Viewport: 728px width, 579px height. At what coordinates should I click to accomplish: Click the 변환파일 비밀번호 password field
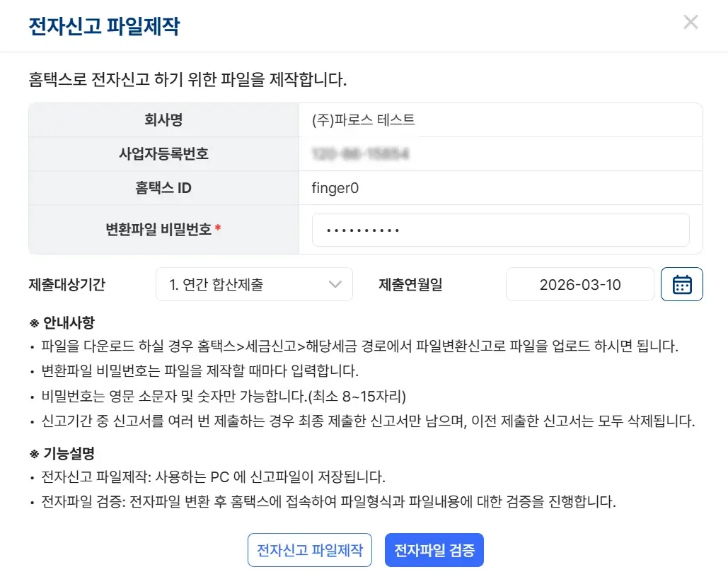[x=501, y=229]
